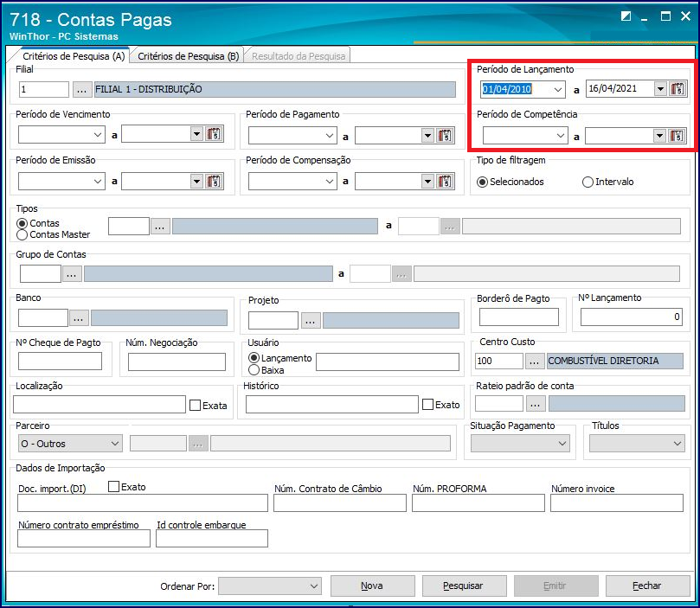The height and width of the screenshot is (608, 700).
Task: Switch to Critérios de Pesquisa (B) tab
Action: (x=189, y=56)
